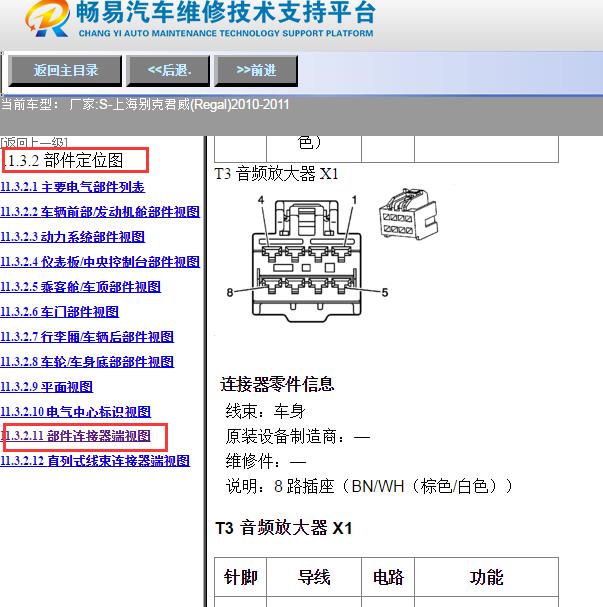Click the 说明：8 路插座 description line
Viewport: 603px width, 607px height.
[370, 486]
